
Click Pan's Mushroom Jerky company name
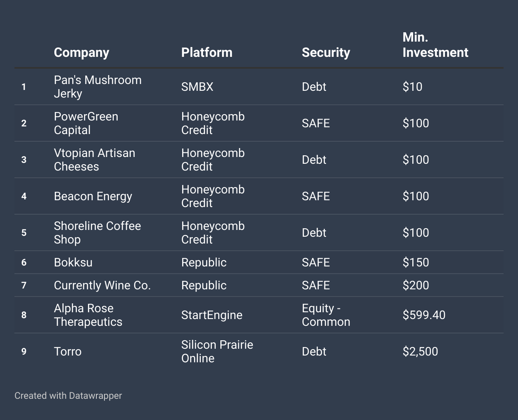[98, 87]
